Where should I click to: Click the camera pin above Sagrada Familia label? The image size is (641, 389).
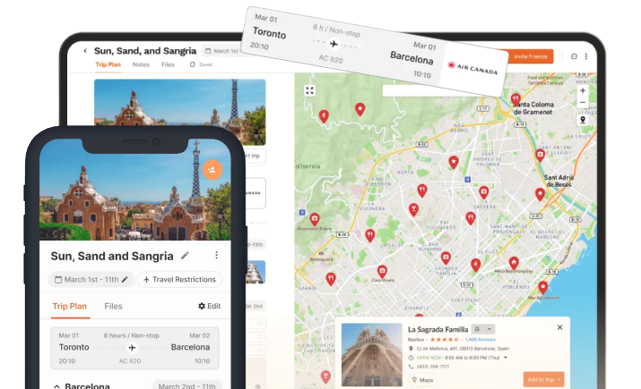pos(446,258)
